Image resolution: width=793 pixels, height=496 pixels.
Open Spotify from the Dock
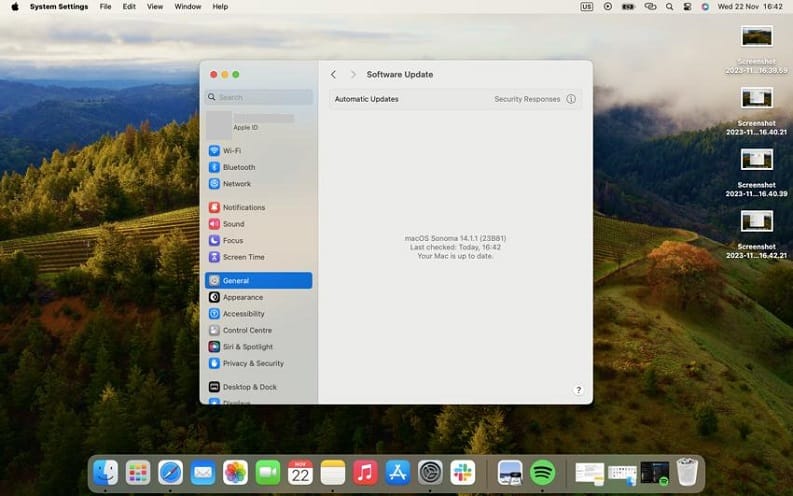tap(542, 473)
